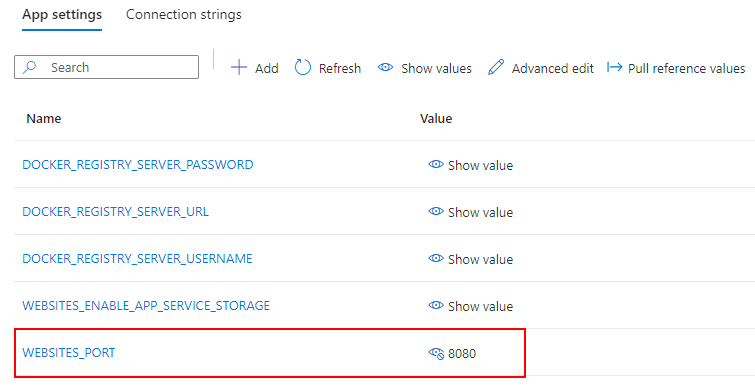Click Show value text for DOCKER_REGISTRY_SERVER_URL
Image resolution: width=755 pixels, height=387 pixels.
481,212
